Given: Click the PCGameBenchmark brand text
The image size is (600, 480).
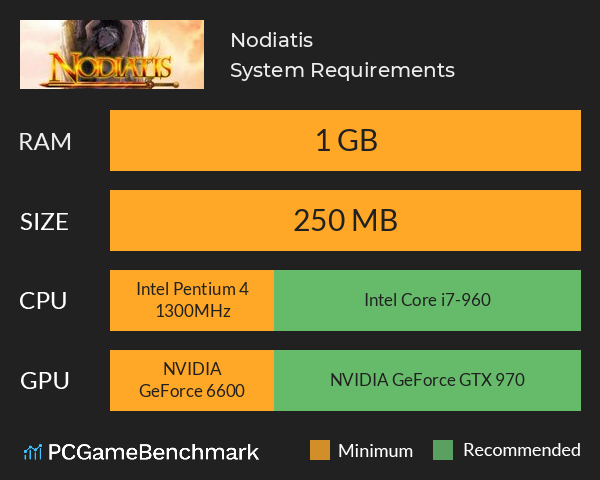Looking at the screenshot, I should click(153, 452).
